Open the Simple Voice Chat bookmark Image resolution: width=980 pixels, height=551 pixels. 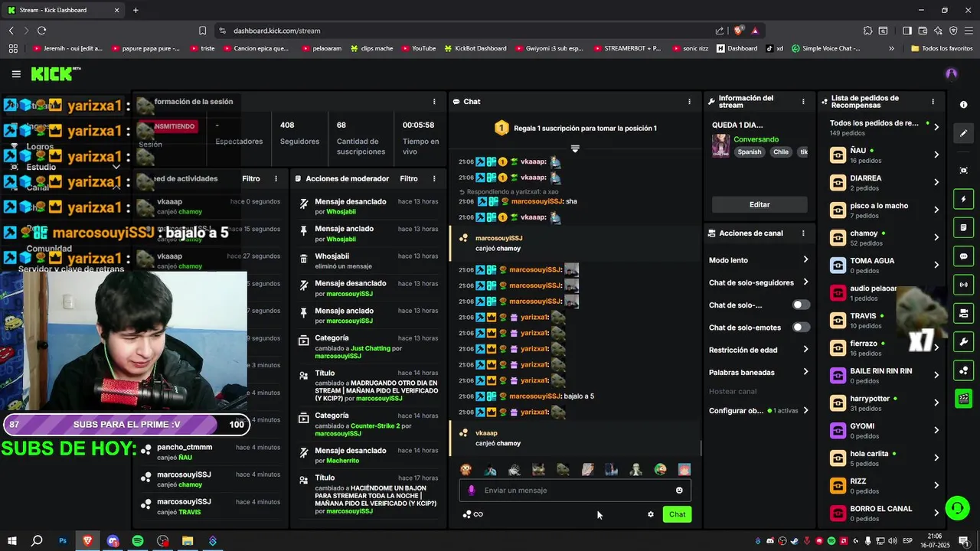pos(827,48)
